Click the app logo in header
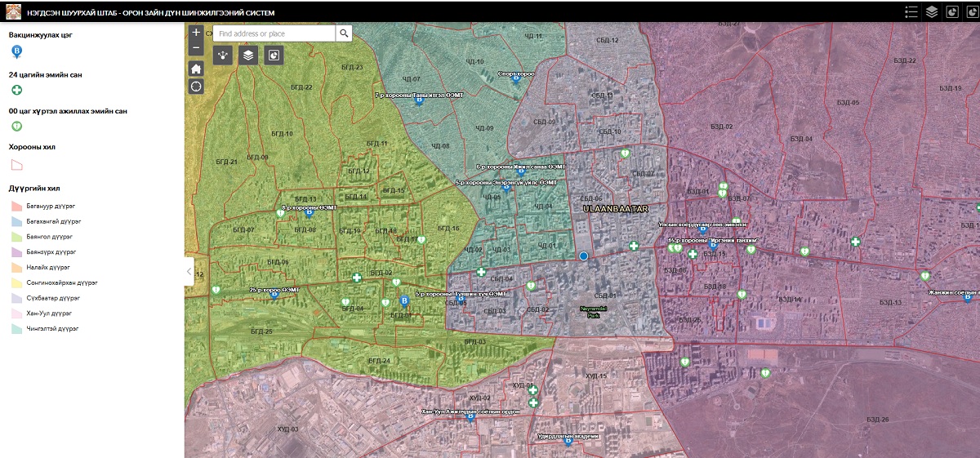 [x=14, y=12]
